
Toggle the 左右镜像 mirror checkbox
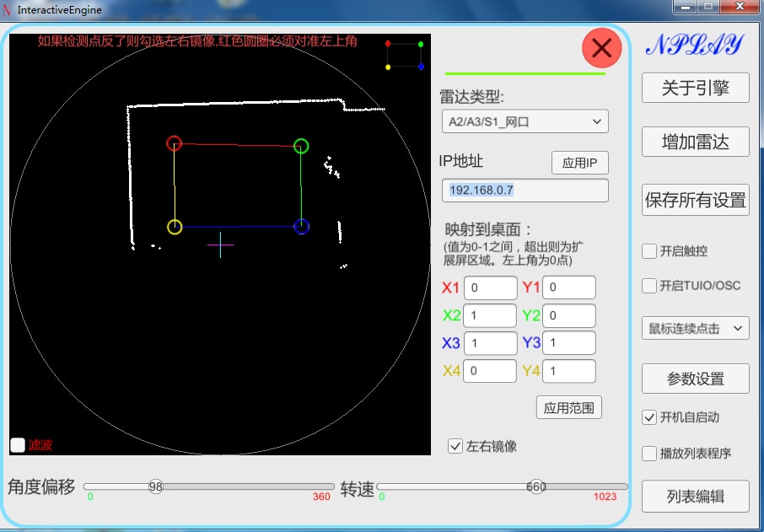(455, 446)
